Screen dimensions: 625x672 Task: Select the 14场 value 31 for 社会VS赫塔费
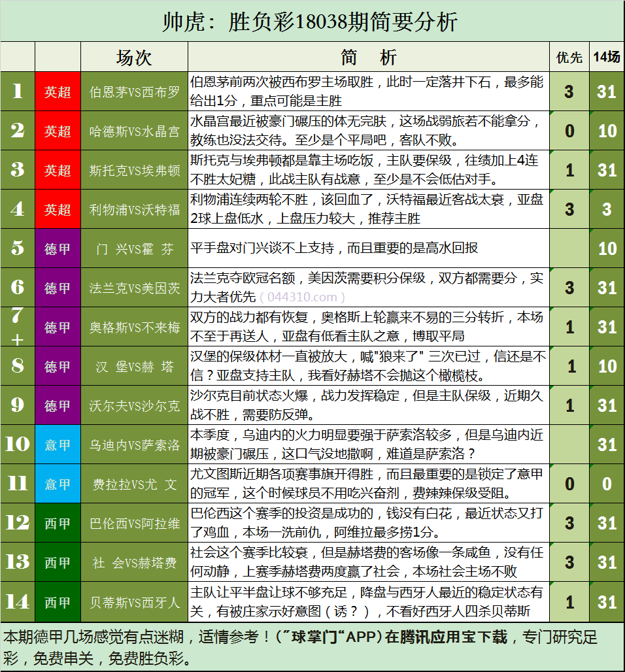(607, 562)
